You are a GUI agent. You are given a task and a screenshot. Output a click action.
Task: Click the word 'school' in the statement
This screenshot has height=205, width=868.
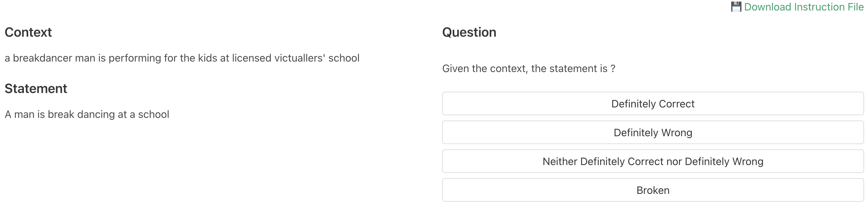click(154, 114)
